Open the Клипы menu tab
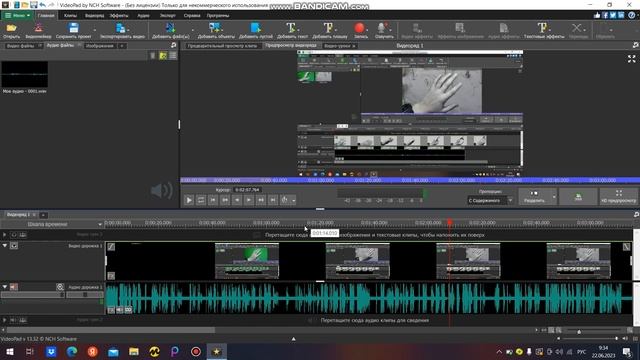Viewport: 640px width, 360px height. coord(70,16)
